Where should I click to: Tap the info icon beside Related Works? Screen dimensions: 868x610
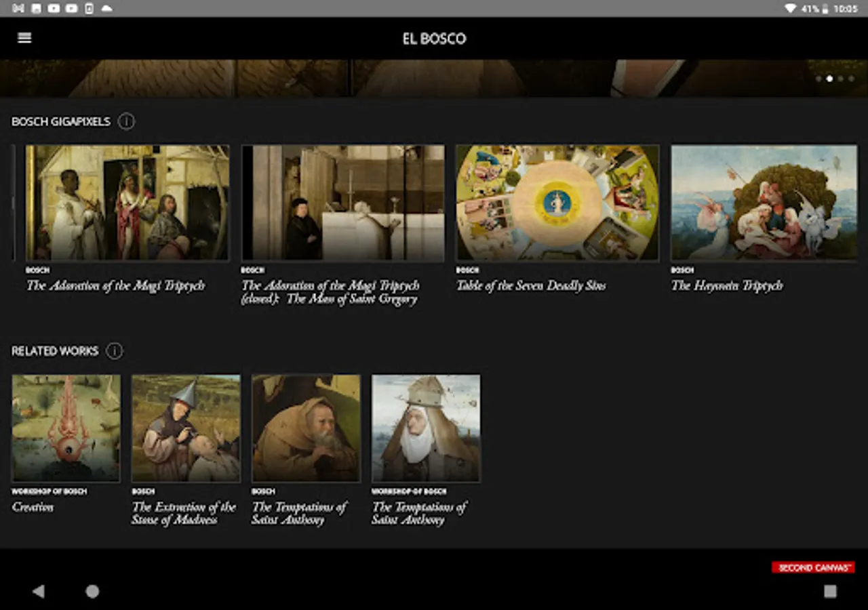tap(115, 351)
